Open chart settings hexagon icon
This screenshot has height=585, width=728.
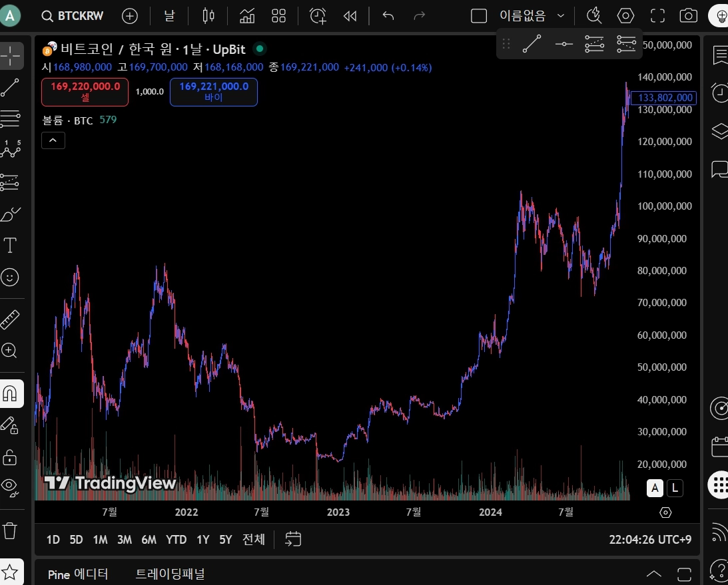[x=625, y=16]
